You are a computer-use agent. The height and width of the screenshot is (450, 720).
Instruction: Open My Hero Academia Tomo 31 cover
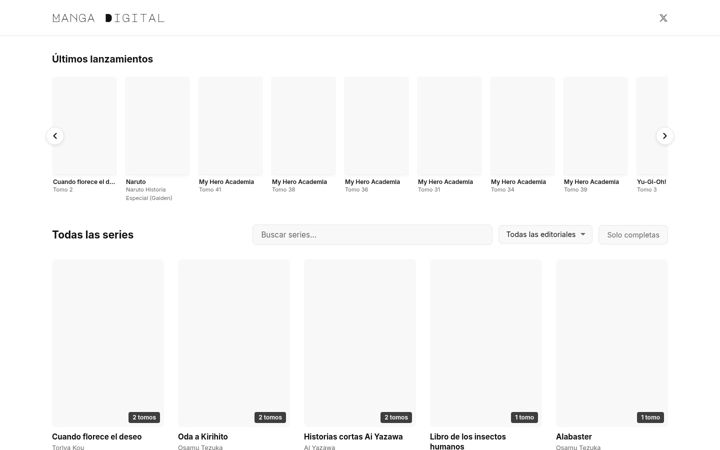[450, 126]
